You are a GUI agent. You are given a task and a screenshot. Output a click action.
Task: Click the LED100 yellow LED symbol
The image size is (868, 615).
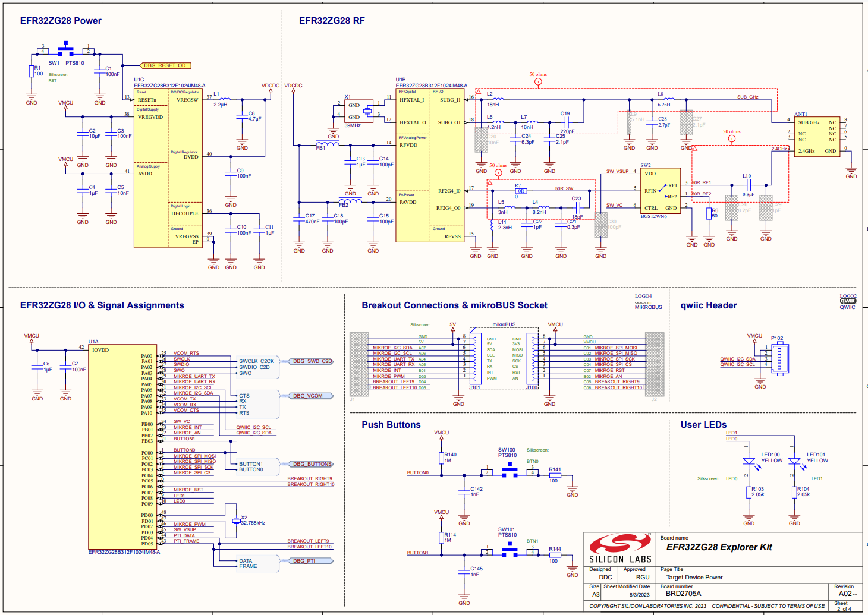[x=749, y=462]
